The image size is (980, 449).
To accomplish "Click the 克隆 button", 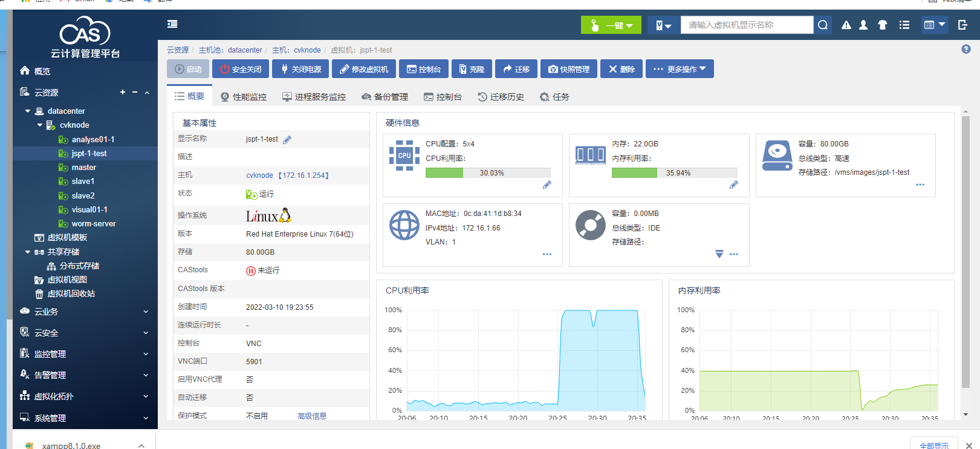I will click(472, 69).
